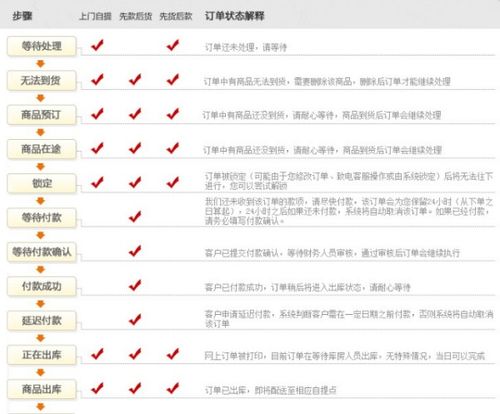Click the description beginning 网上订单被打印
The width and height of the screenshot is (500, 414).
coord(345,356)
